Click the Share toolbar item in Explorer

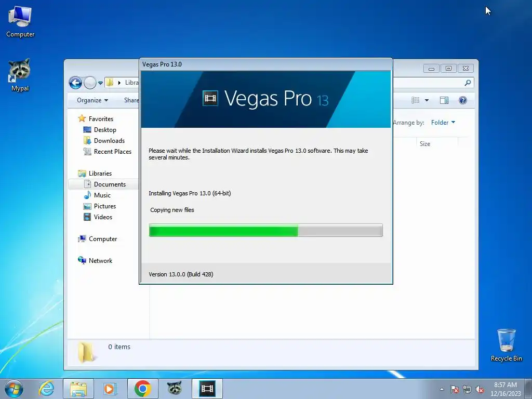click(x=131, y=100)
